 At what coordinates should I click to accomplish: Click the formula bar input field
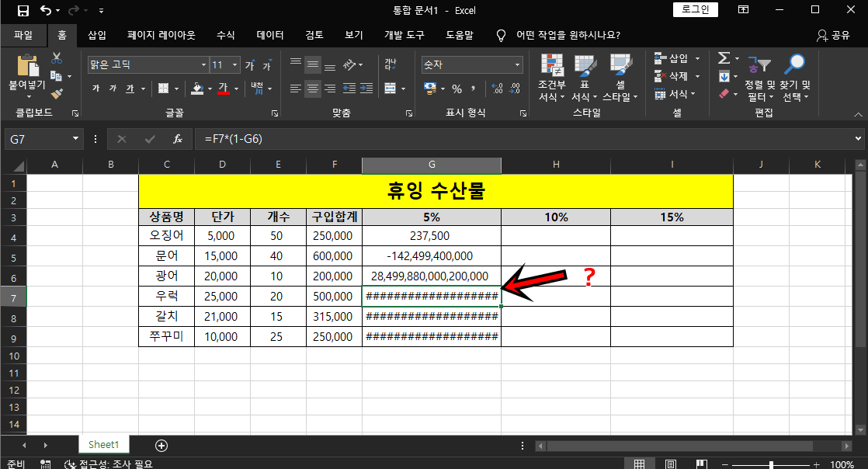(523, 139)
